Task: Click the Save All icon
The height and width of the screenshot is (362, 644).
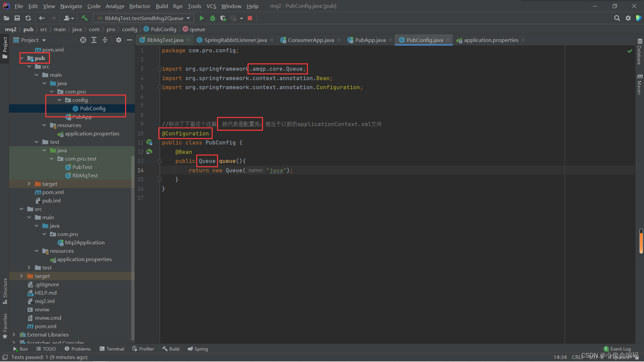Action: click(x=17, y=18)
